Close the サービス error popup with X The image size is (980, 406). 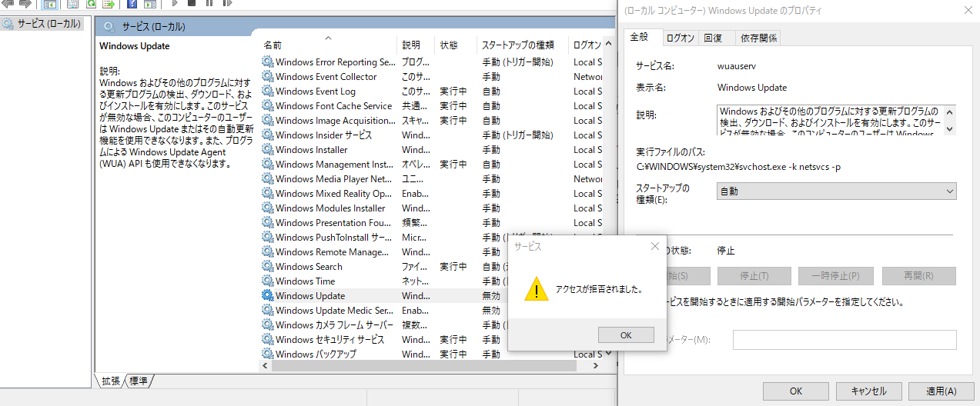[655, 246]
